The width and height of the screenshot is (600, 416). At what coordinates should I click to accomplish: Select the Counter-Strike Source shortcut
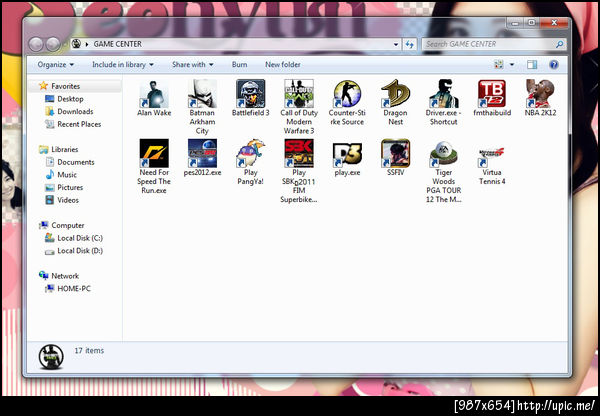(347, 103)
